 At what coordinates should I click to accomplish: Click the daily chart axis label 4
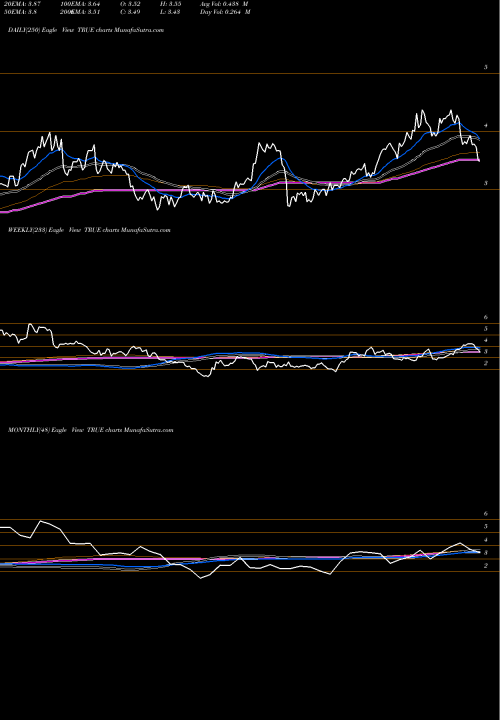point(486,125)
